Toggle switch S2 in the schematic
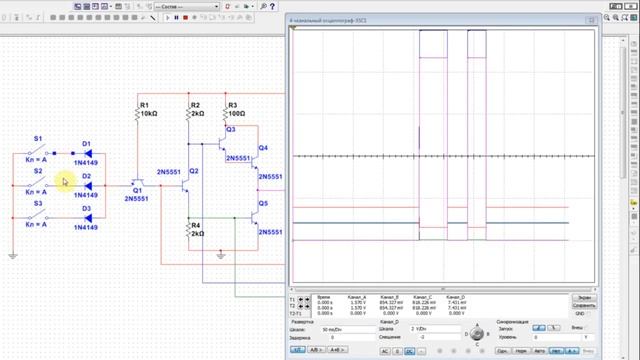 click(x=38, y=182)
